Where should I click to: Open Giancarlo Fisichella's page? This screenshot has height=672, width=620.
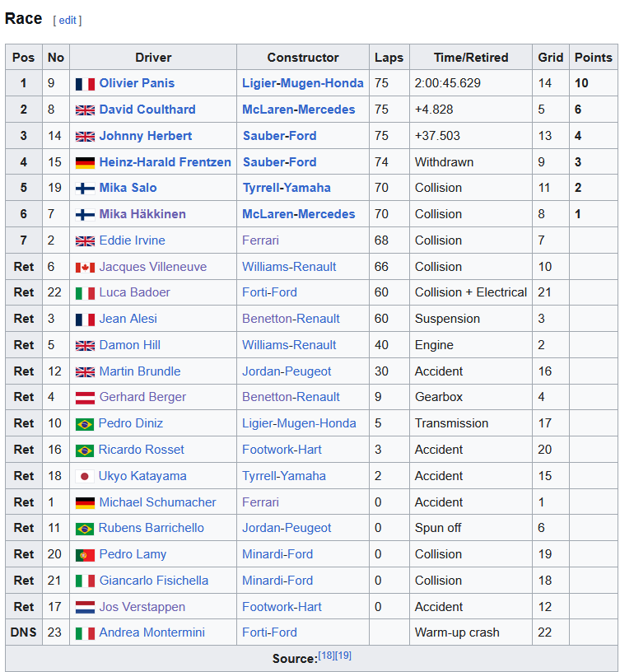pyautogui.click(x=153, y=581)
